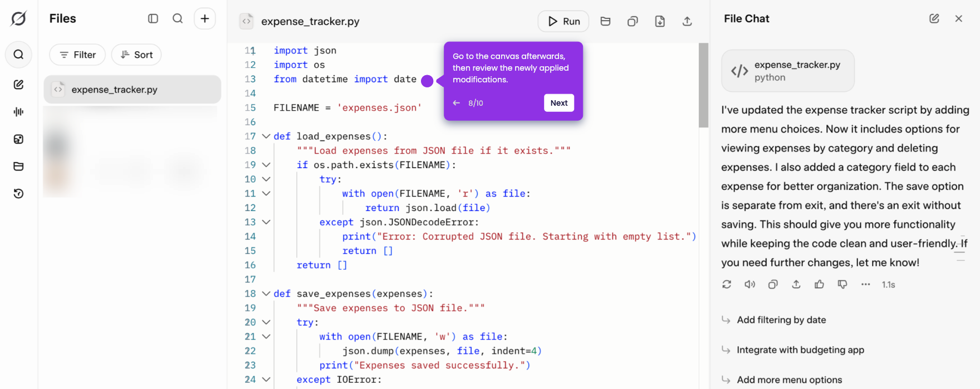The image size is (980, 389).
Task: Click the editor vertical scrollbar thumb
Action: click(x=703, y=85)
